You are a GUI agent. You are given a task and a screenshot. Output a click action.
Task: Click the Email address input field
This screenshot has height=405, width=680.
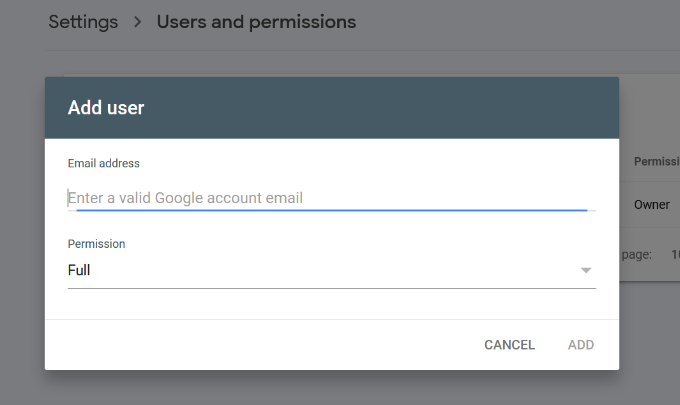coord(330,198)
